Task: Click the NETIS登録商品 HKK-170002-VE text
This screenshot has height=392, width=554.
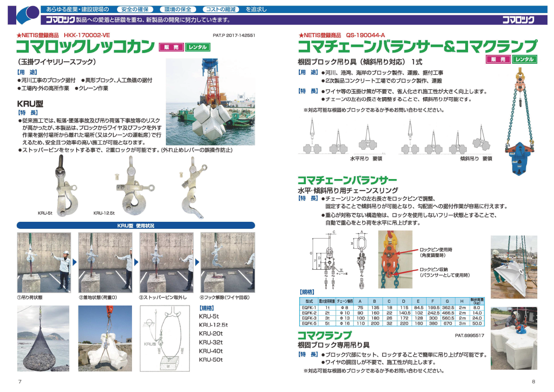Action: pyautogui.click(x=63, y=35)
